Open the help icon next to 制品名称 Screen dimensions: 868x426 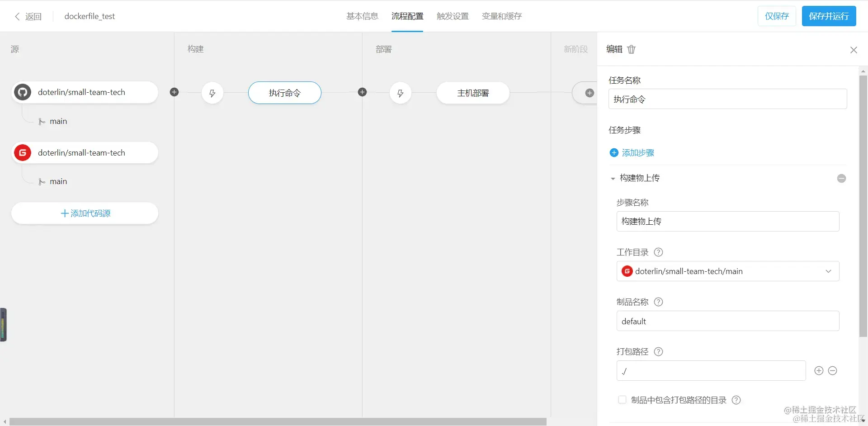tap(659, 302)
